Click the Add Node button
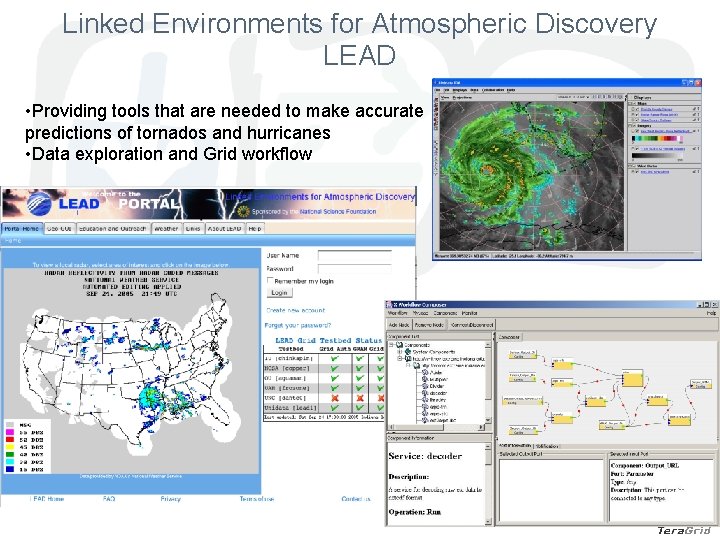The width and height of the screenshot is (720, 540). (399, 325)
